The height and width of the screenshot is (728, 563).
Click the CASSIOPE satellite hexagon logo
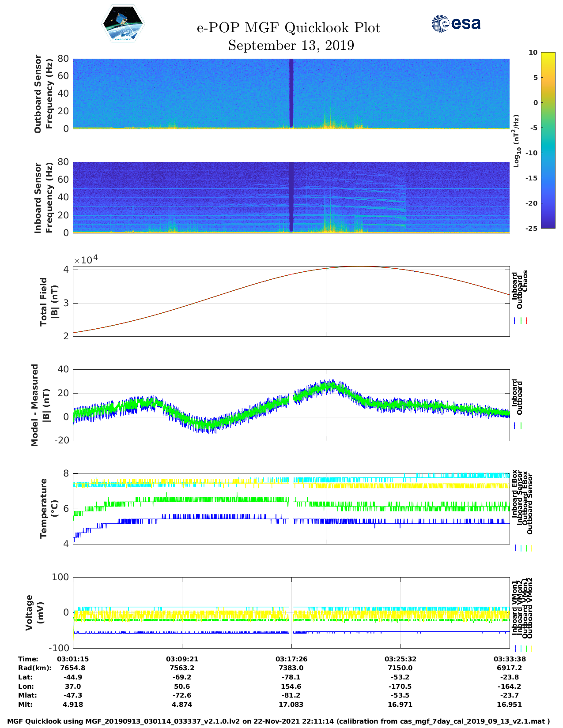point(123,24)
